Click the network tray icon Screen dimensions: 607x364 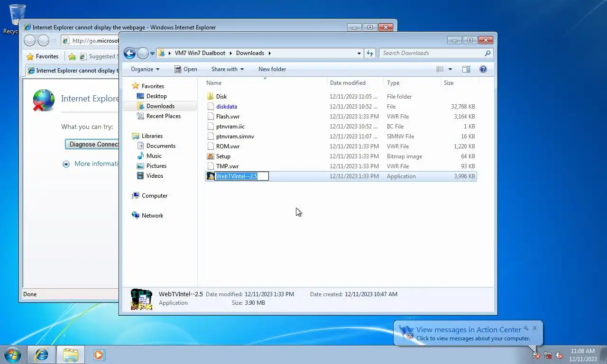coord(548,355)
